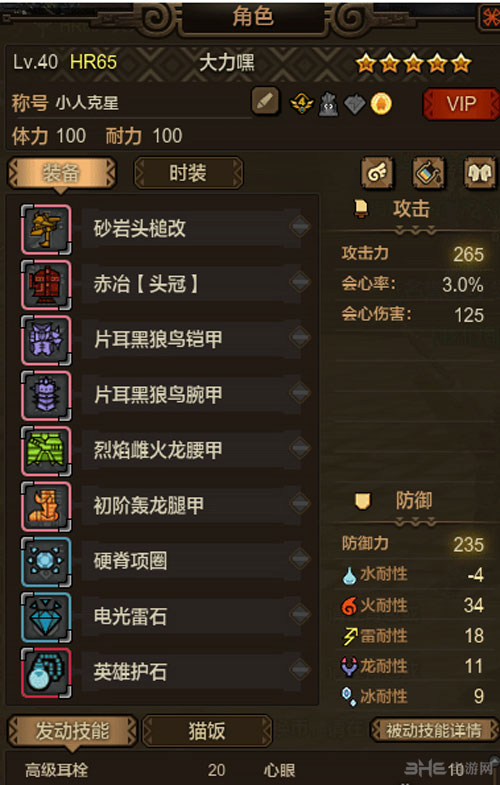Edit the title with the pencil icon
The width and height of the screenshot is (500, 785).
pos(265,102)
